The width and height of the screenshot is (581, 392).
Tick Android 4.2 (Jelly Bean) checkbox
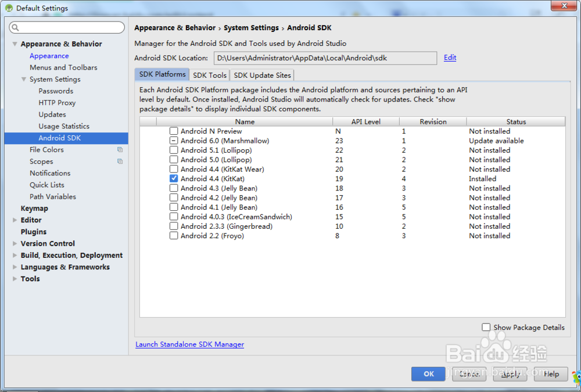click(x=173, y=198)
